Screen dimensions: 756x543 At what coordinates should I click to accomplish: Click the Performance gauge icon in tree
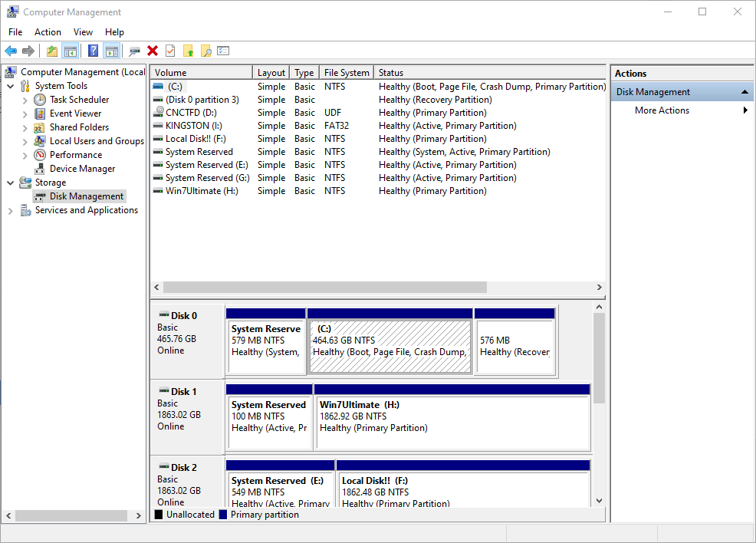[40, 155]
